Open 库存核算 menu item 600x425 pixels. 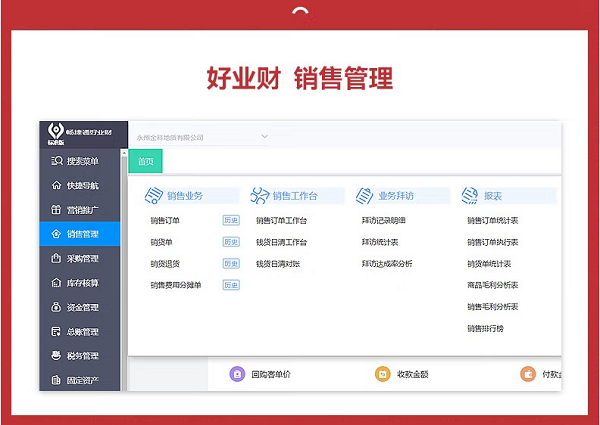(x=80, y=283)
